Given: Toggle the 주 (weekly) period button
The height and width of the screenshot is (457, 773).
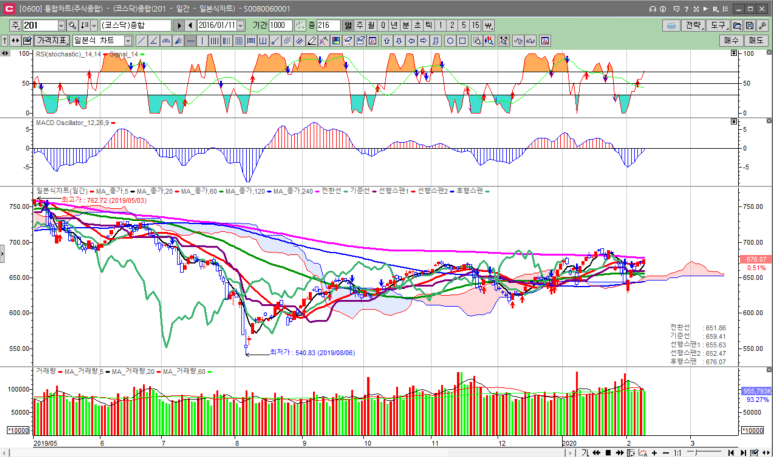Looking at the screenshot, I should pos(360,25).
